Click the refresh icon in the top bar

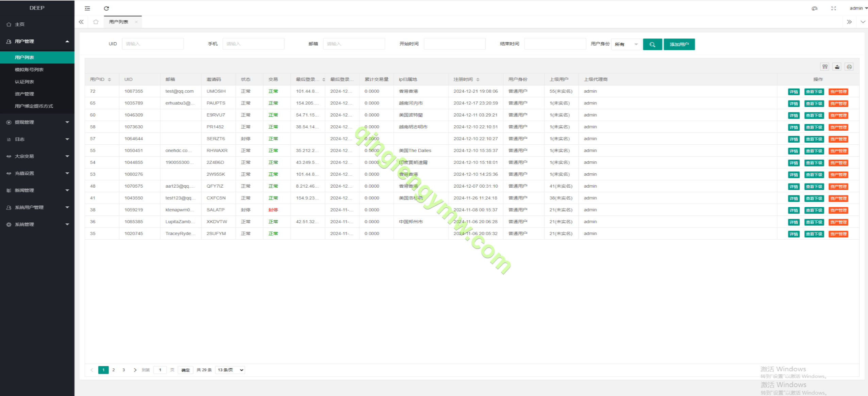[x=106, y=8]
